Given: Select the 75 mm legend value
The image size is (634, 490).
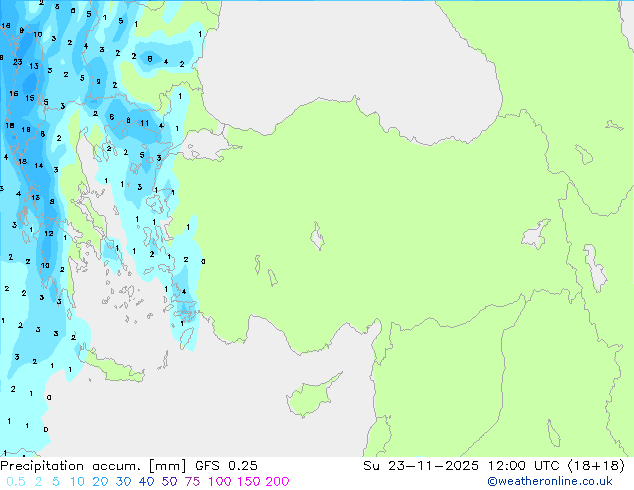Looking at the screenshot, I should coord(192,482).
